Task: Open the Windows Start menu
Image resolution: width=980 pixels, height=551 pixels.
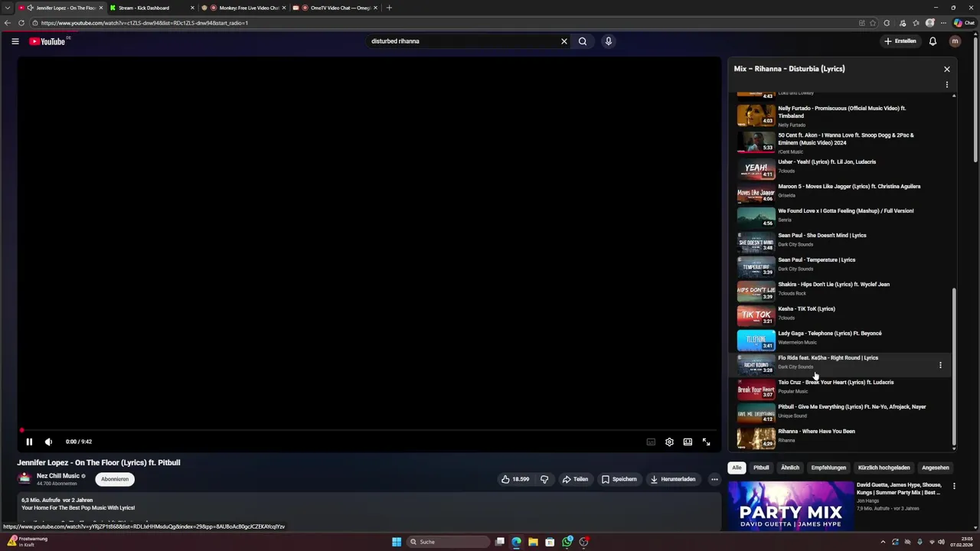Action: pyautogui.click(x=397, y=542)
